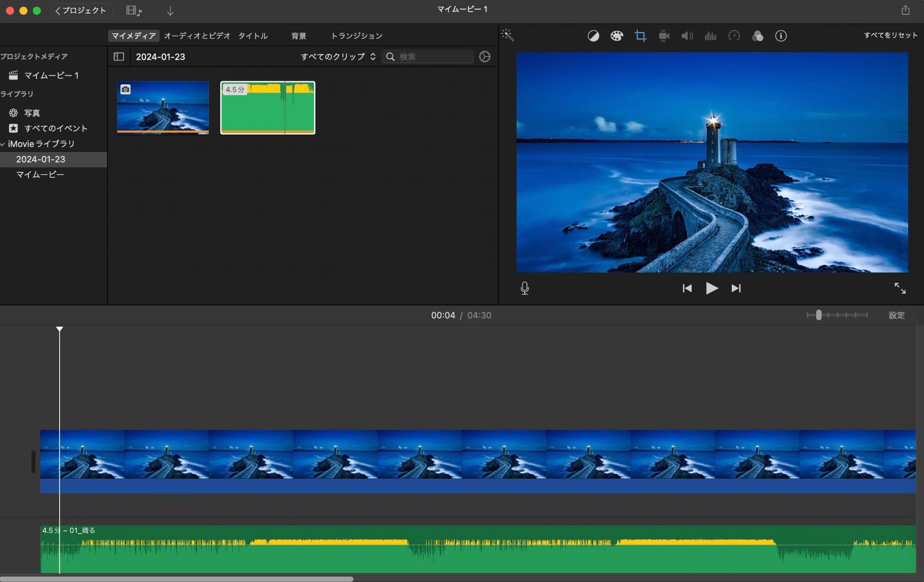The image size is (924, 582).
Task: Click the search magnifier icon
Action: pos(390,56)
